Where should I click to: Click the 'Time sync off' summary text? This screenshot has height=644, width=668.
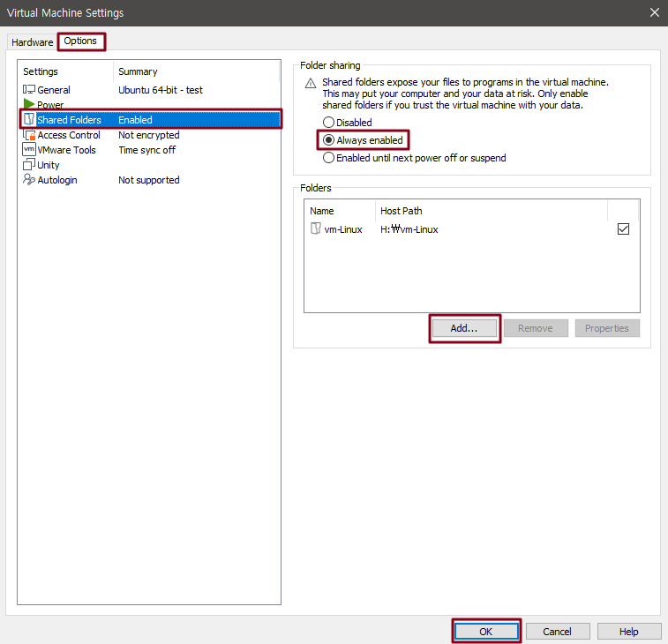coord(147,150)
